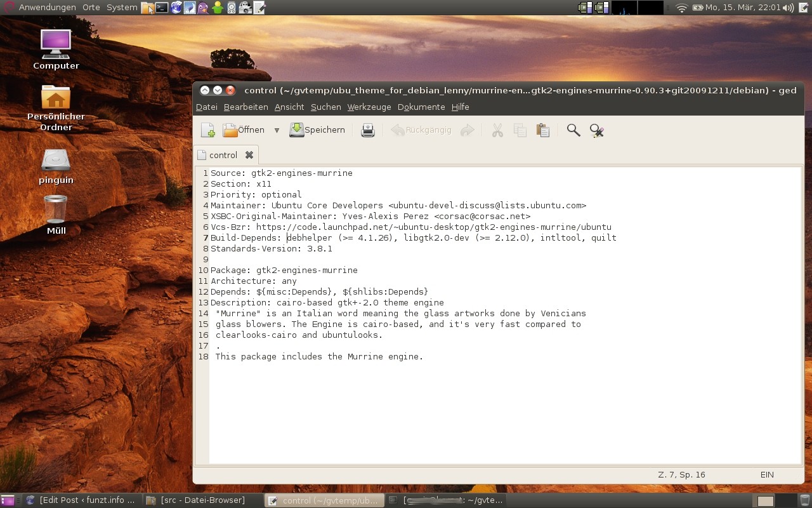Open the search magnifier tool

point(573,130)
